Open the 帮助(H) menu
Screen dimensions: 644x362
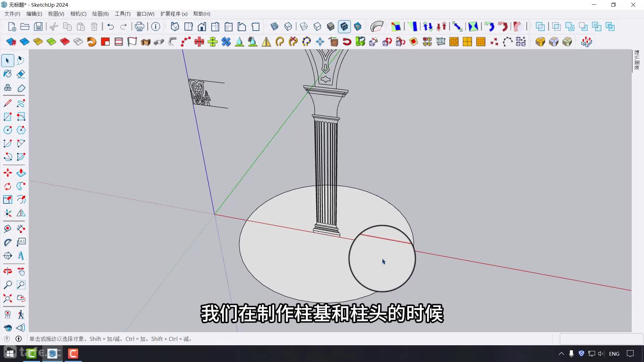(x=202, y=14)
